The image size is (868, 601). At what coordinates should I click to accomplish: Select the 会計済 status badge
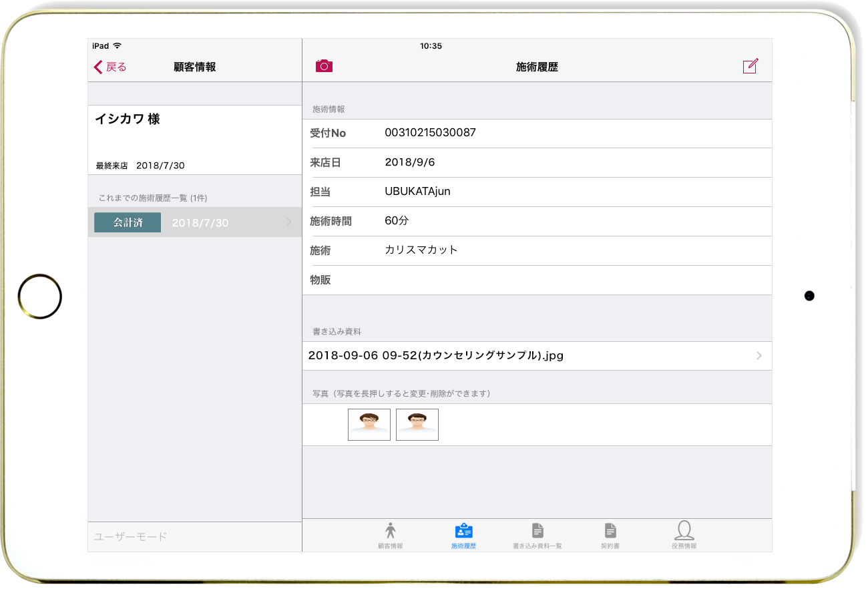pyautogui.click(x=128, y=222)
